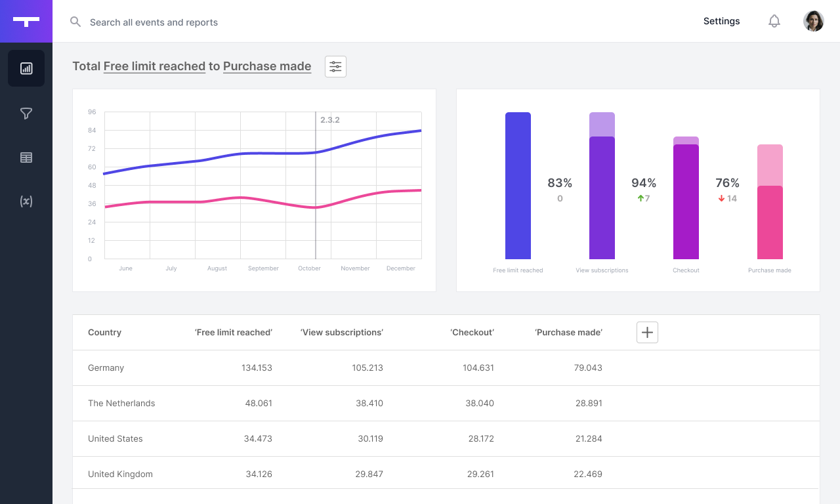Click the June label on the chart axis
Viewport: 840px width, 504px height.
click(125, 268)
